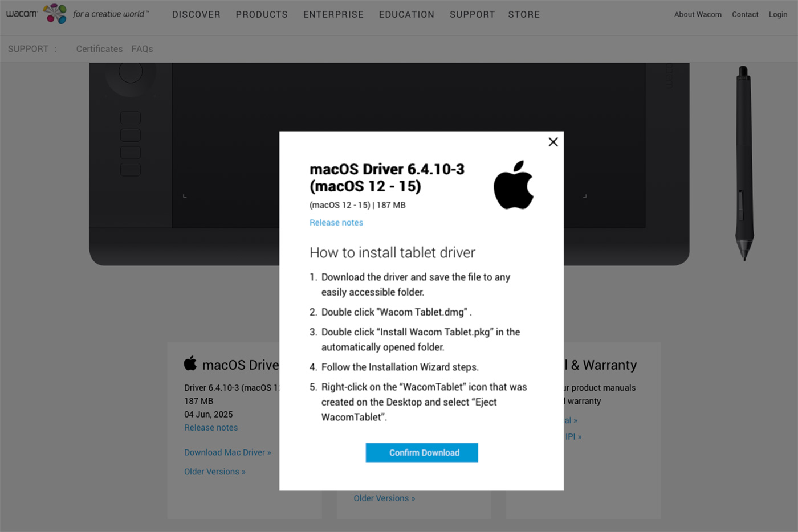Click the Confirm Download button
Viewport: 798px width, 532px height.
click(422, 452)
